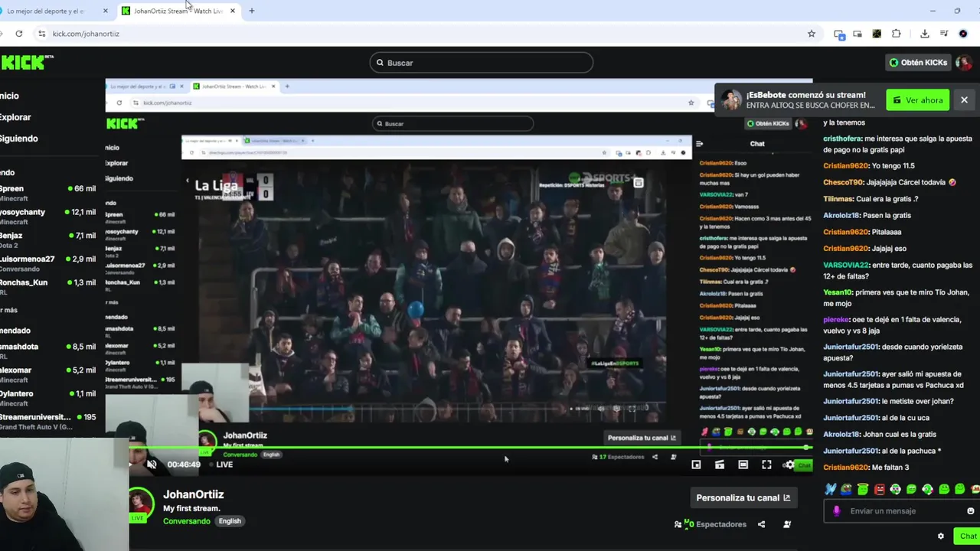Viewport: 980px width, 551px height.
Task: Click the EsBebote notification avatar
Action: pos(731,100)
